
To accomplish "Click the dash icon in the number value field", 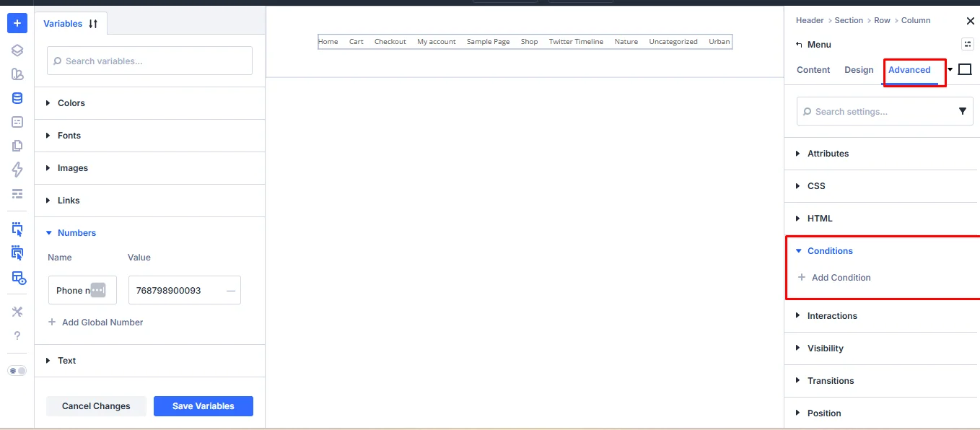I will click(x=231, y=291).
